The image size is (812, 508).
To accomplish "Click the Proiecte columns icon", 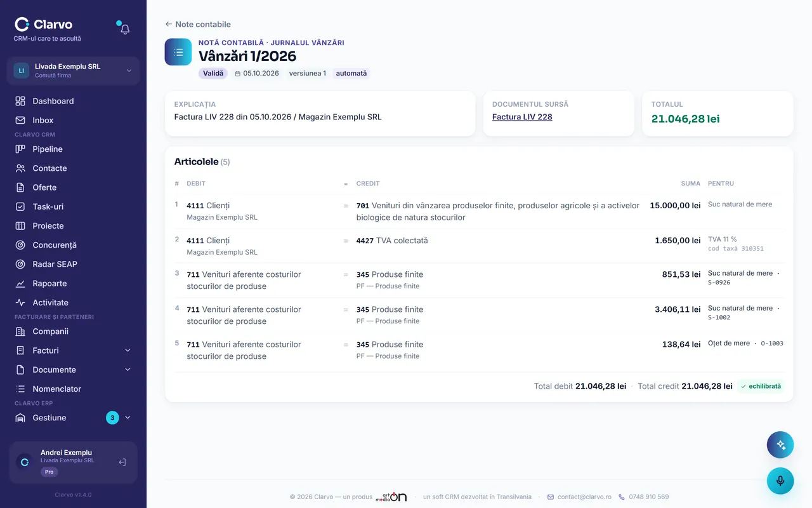I will (x=20, y=225).
